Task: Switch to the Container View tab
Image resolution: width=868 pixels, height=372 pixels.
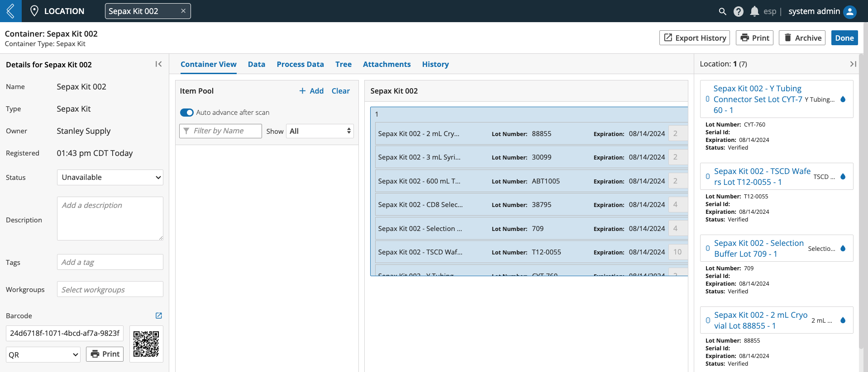Action: pyautogui.click(x=209, y=64)
